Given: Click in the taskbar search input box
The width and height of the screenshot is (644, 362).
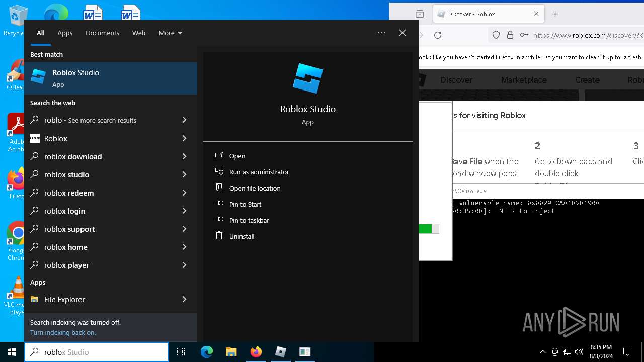Looking at the screenshot, I should [x=97, y=352].
